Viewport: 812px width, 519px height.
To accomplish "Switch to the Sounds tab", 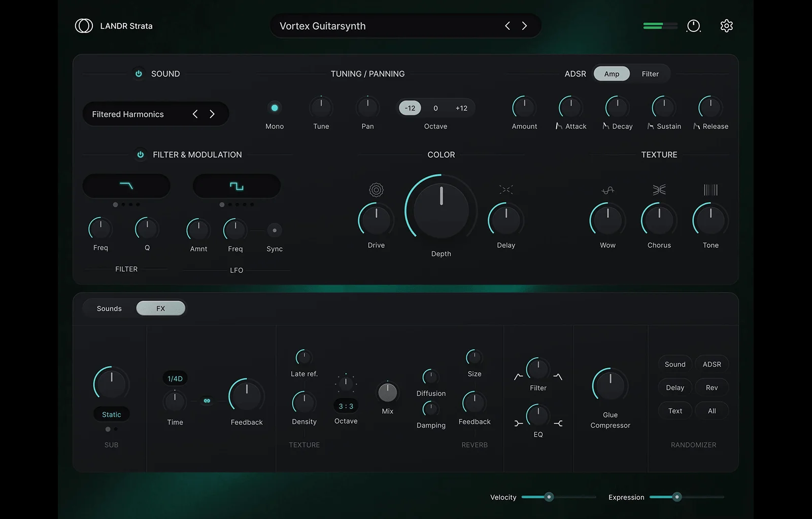I will [x=109, y=308].
